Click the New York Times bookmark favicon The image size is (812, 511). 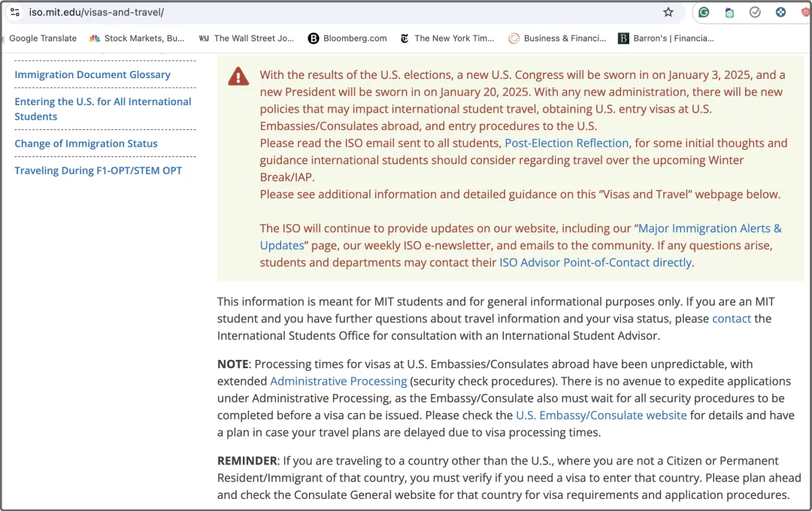click(x=404, y=38)
